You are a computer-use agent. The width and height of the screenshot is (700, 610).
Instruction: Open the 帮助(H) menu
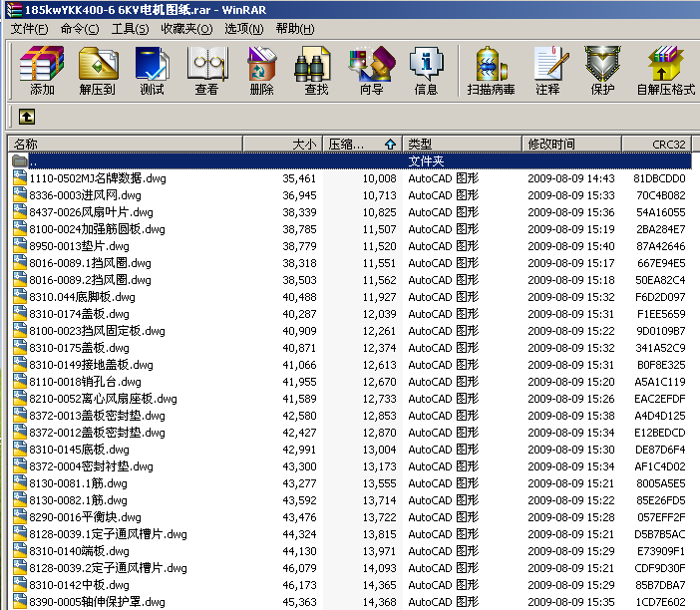click(x=294, y=29)
